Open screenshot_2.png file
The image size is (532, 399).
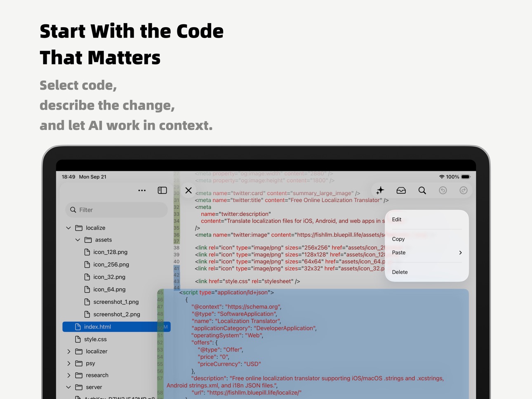[x=116, y=314]
